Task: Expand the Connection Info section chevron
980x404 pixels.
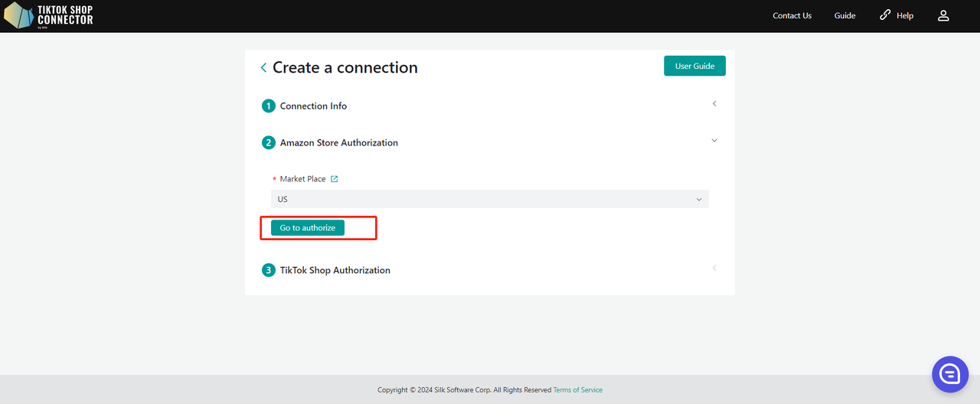Action: pos(714,103)
